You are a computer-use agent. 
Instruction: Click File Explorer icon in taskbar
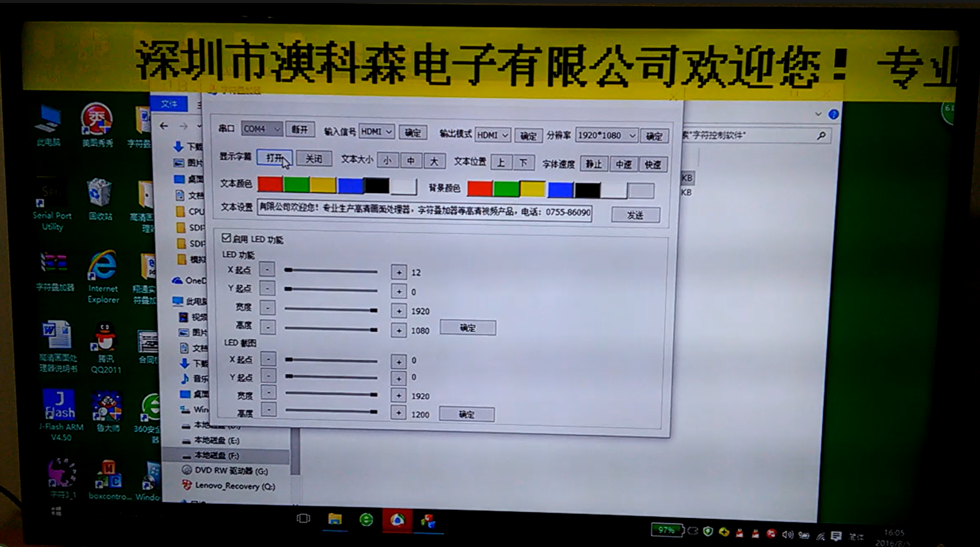tap(335, 520)
